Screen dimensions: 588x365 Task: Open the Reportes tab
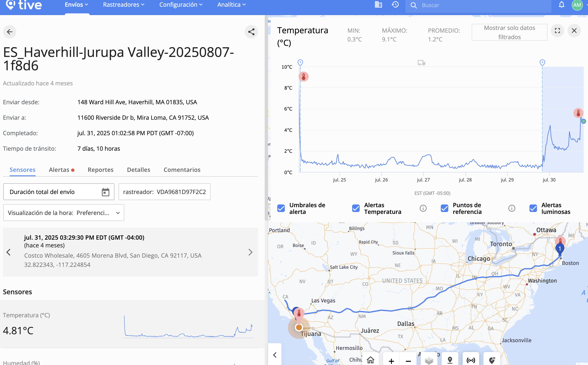[x=100, y=170]
